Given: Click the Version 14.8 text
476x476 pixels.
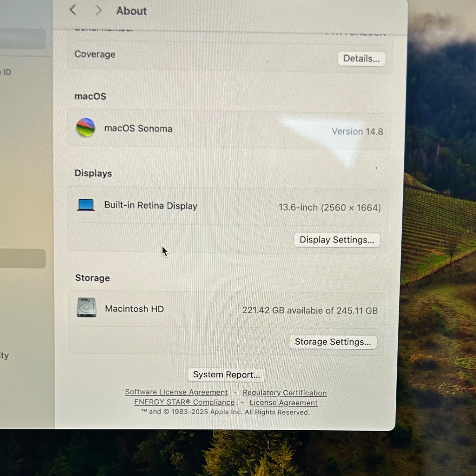Looking at the screenshot, I should point(357,132).
